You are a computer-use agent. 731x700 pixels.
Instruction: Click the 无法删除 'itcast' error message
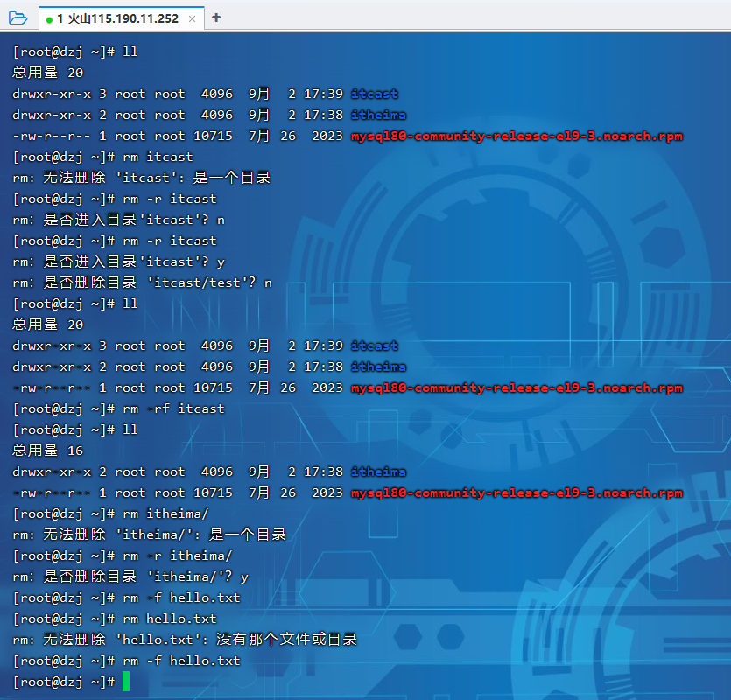(x=142, y=178)
